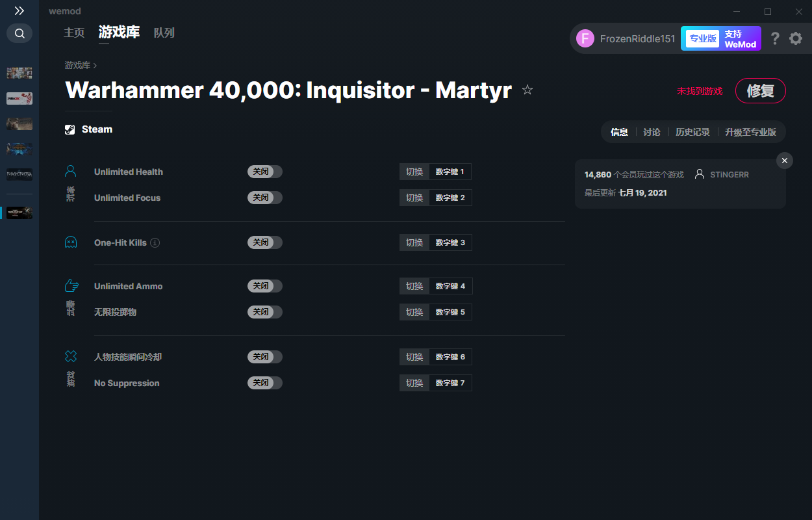
Task: Change the 数字键 7 hotkey binding
Action: (x=450, y=383)
